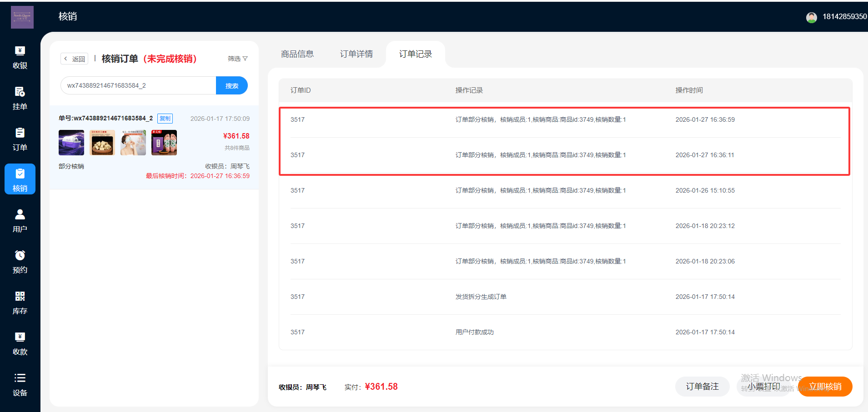Click the order number search input field
The image size is (868, 412).
(138, 85)
